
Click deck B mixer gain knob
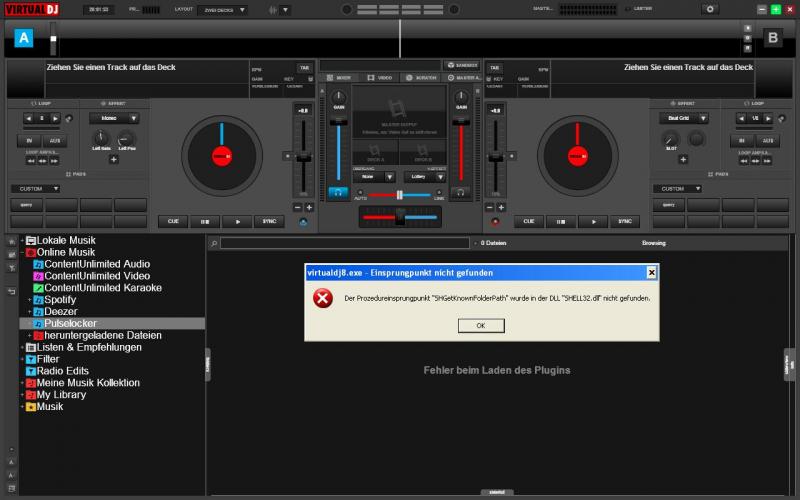[x=461, y=97]
